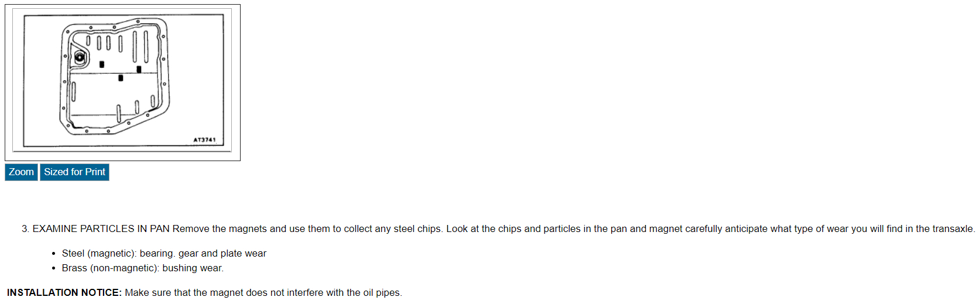Click the Sized for Print button

[x=74, y=172]
